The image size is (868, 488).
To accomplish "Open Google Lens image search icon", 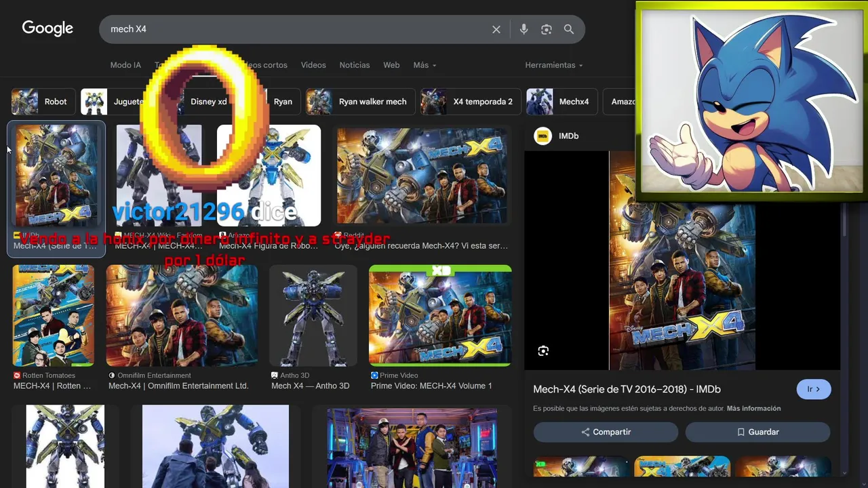I will click(x=546, y=29).
